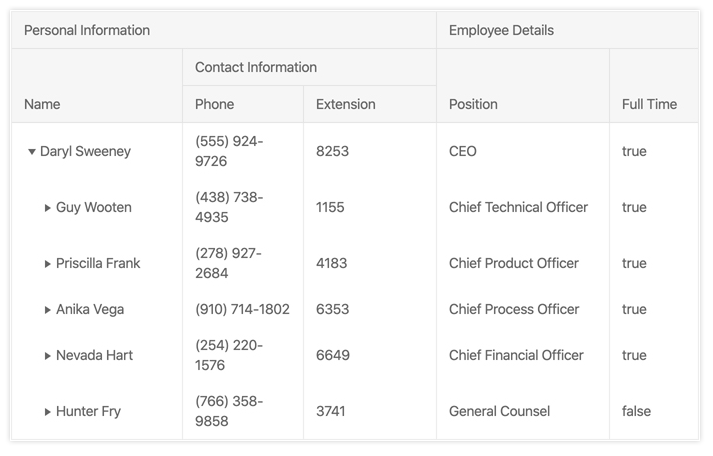
Task: Expand the Anika Vega row arrow
Action: point(47,310)
